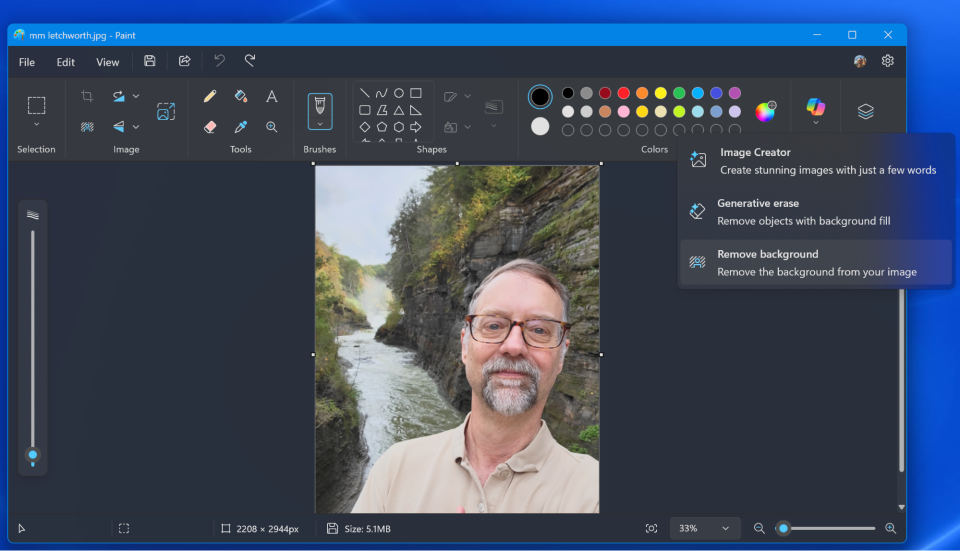The width and height of the screenshot is (960, 551).
Task: Click the Zoom in button
Action: click(x=891, y=528)
